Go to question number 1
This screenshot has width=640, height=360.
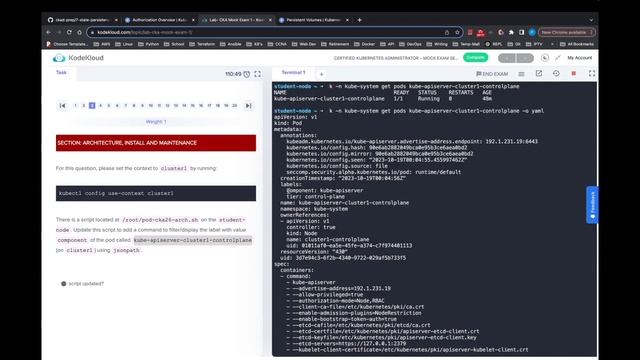click(75, 106)
